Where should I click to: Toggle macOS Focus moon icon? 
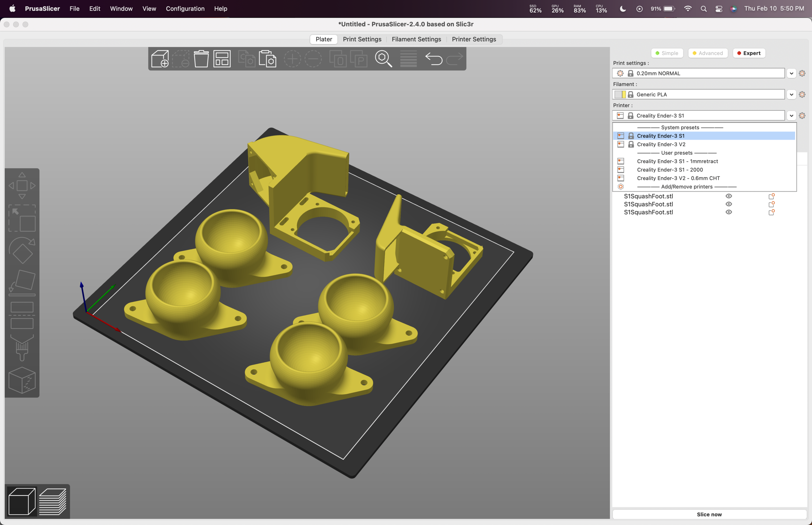click(x=623, y=9)
